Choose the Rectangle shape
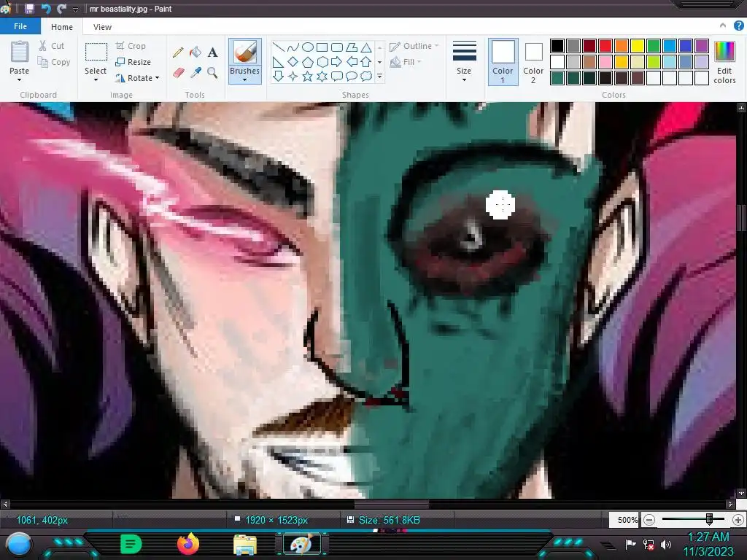The width and height of the screenshot is (747, 560). pos(322,47)
